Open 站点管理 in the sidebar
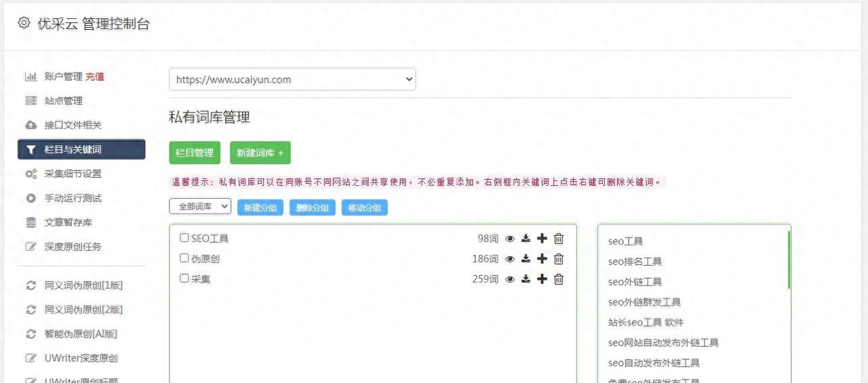The width and height of the screenshot is (868, 383). point(64,101)
